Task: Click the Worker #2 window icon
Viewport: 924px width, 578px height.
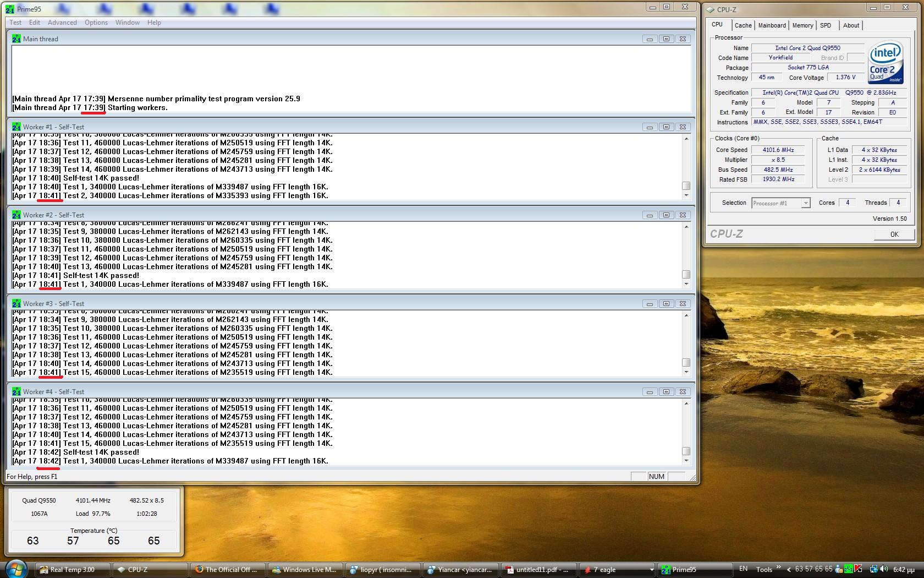Action: (16, 215)
